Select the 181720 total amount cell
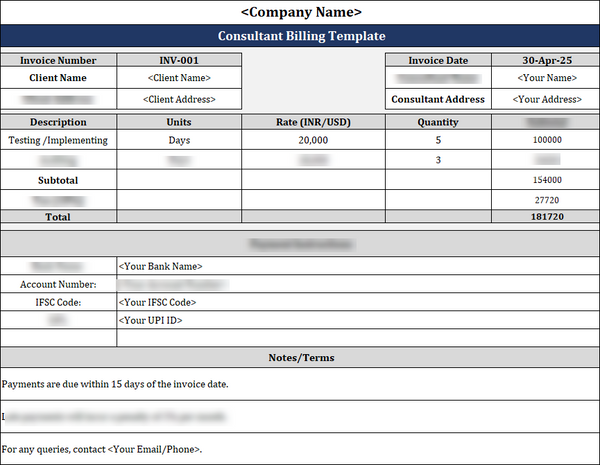This screenshot has width=600, height=465. (546, 216)
